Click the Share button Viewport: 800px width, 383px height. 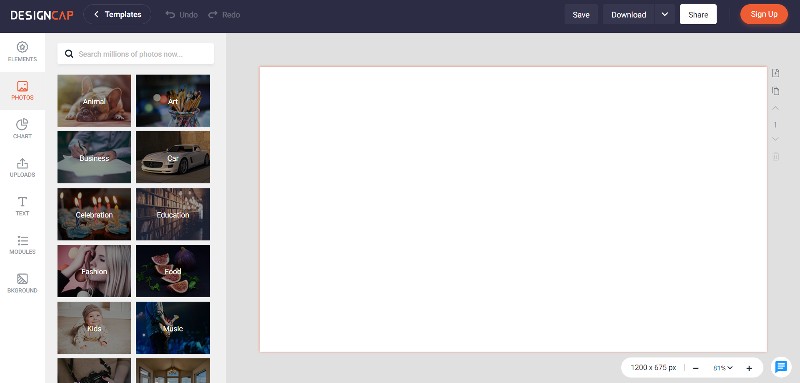click(698, 14)
